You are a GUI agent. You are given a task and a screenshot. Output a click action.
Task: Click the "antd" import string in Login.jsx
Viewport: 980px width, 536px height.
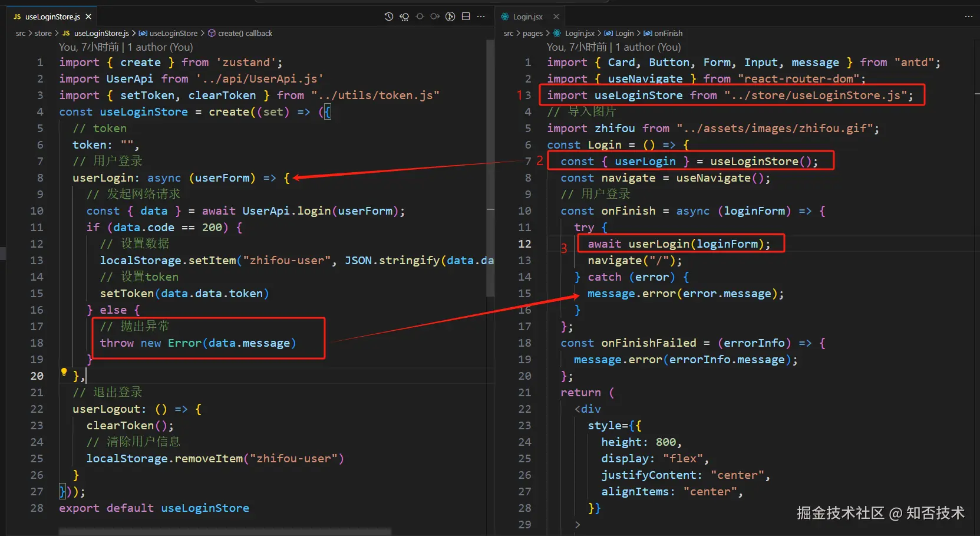(913, 62)
